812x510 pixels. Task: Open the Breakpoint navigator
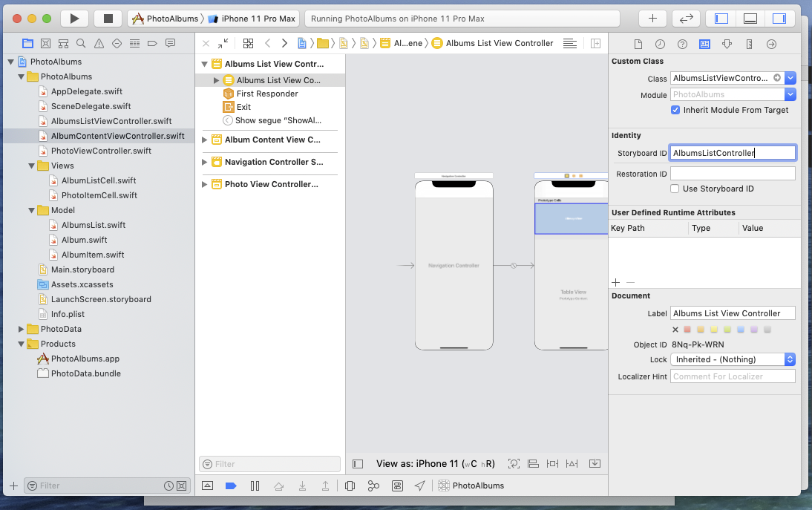152,44
